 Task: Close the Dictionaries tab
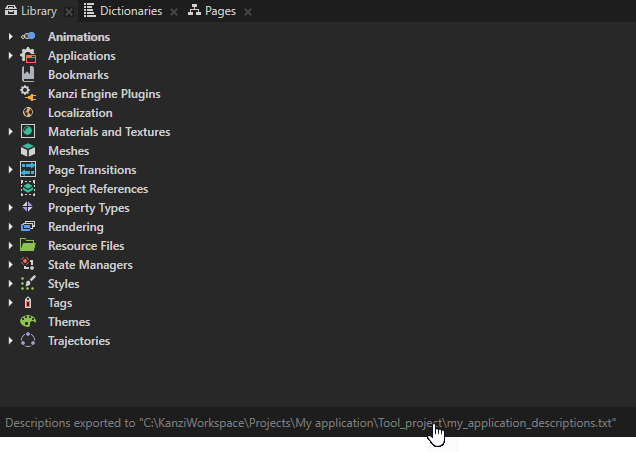pos(173,12)
